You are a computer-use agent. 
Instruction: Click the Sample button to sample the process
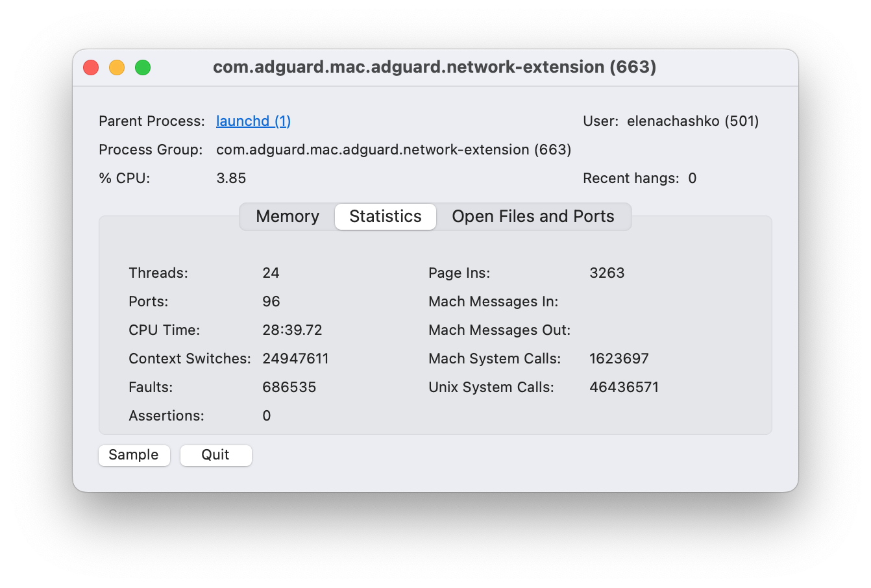tap(134, 455)
